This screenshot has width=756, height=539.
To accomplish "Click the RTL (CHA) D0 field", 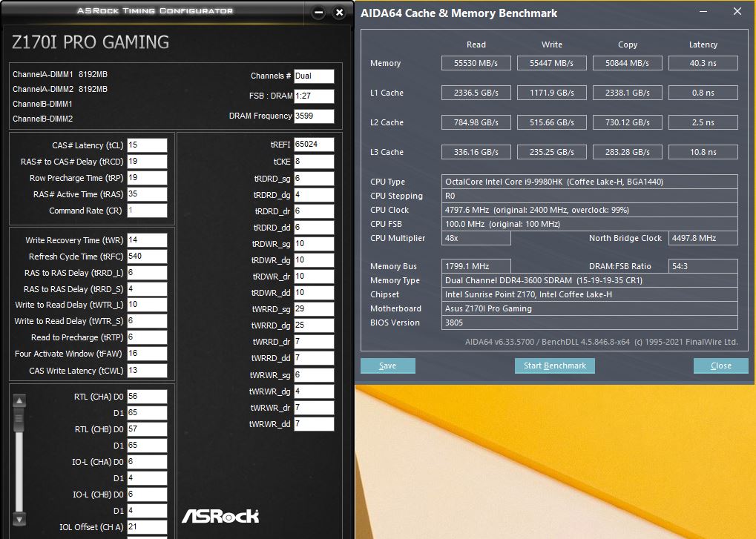I will click(147, 397).
